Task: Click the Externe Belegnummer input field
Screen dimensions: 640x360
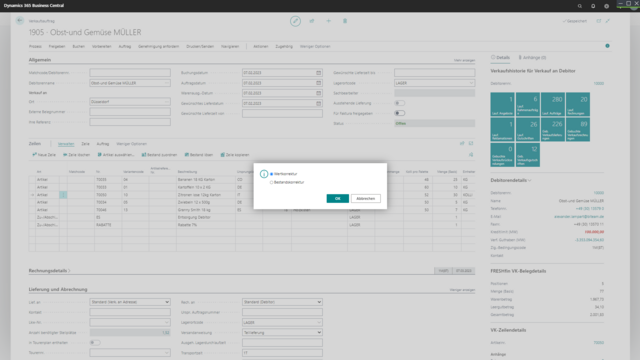Action: [x=130, y=111]
